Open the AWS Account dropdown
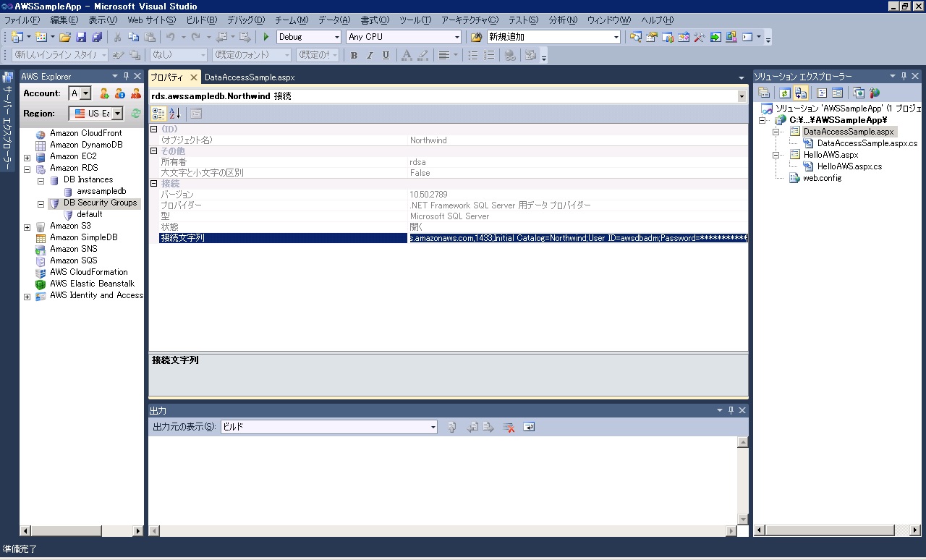The image size is (926, 560). [86, 93]
